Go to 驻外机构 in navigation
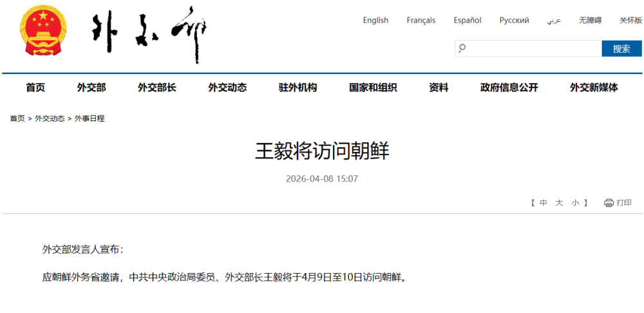Viewport: 644px width, 313px height. pyautogui.click(x=298, y=88)
